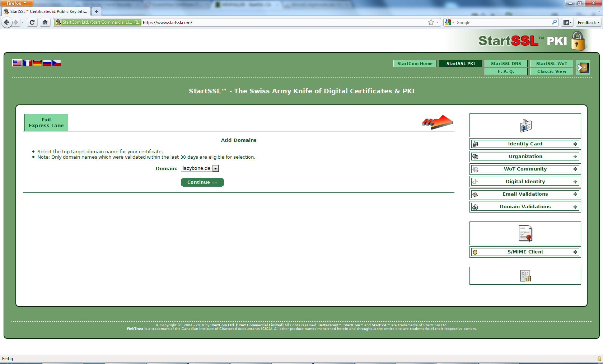Click the Organization row icon
603x364 pixels.
(475, 157)
